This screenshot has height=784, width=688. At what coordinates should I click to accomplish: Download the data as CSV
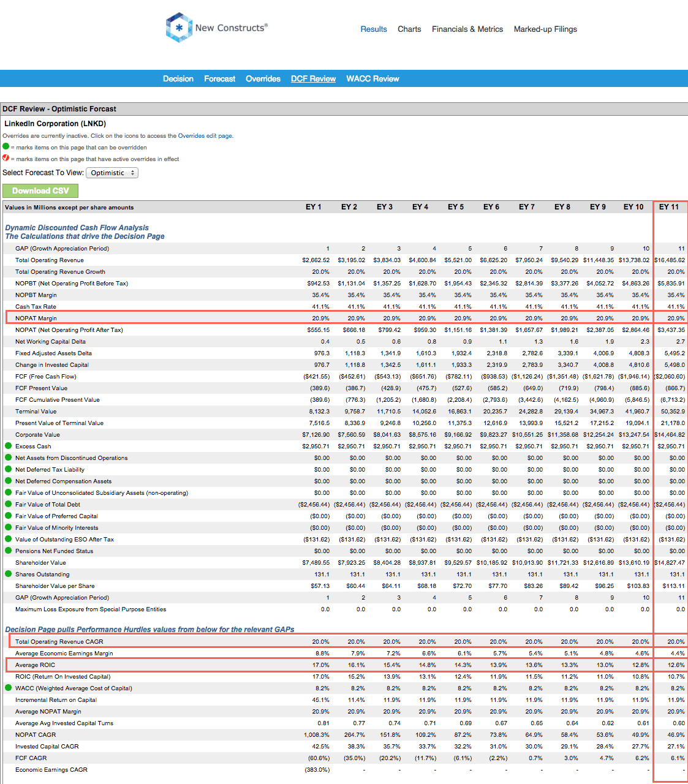[x=40, y=190]
